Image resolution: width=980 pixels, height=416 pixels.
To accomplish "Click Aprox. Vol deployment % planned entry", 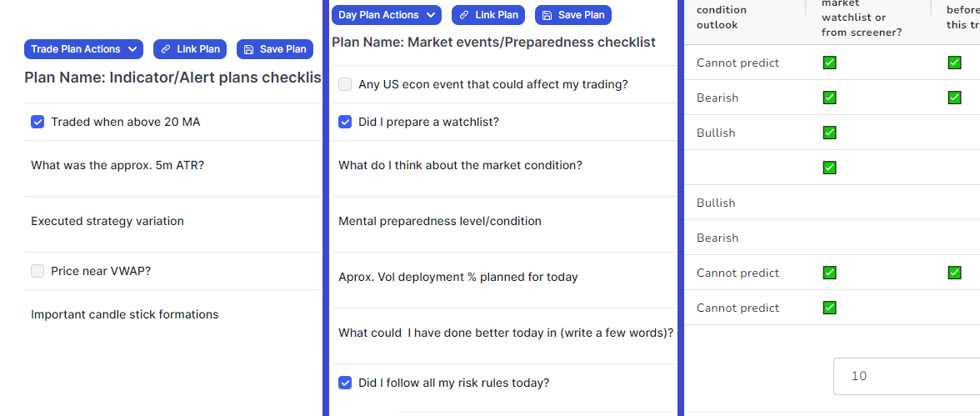I will [x=503, y=279].
